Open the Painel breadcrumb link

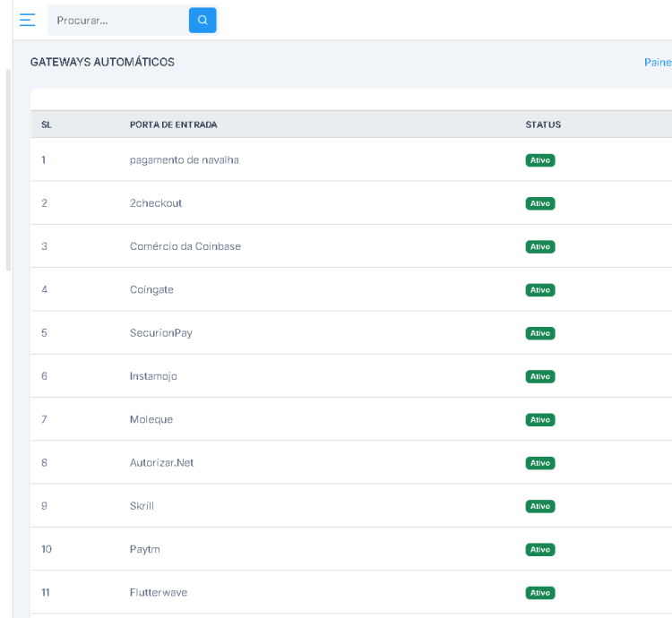pyautogui.click(x=658, y=63)
